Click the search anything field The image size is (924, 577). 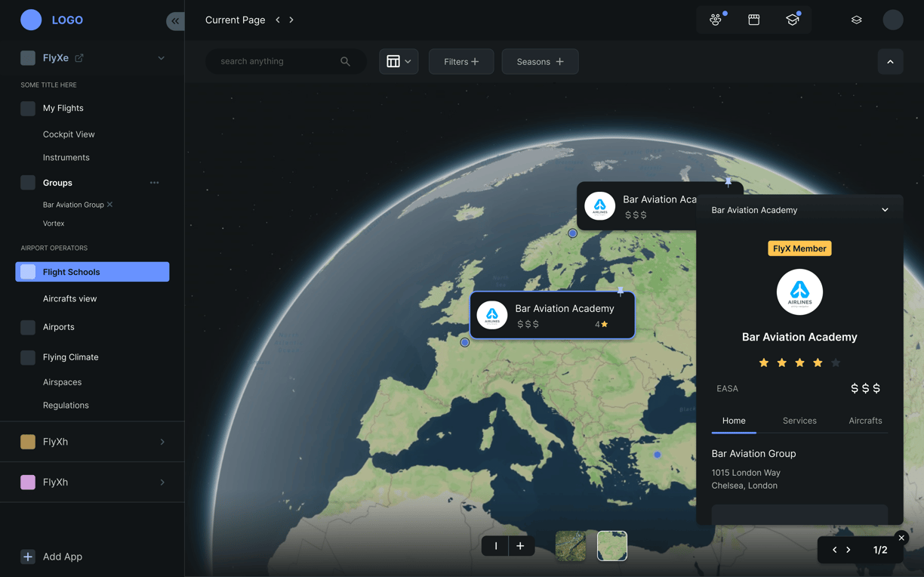point(285,62)
